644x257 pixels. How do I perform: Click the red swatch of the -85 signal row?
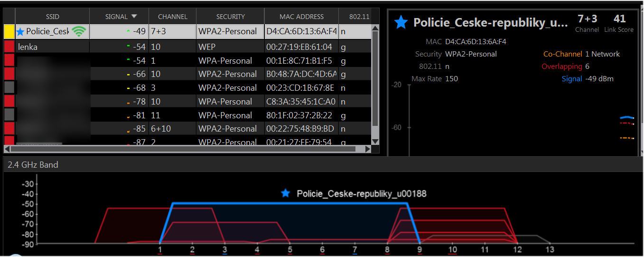pos(9,128)
